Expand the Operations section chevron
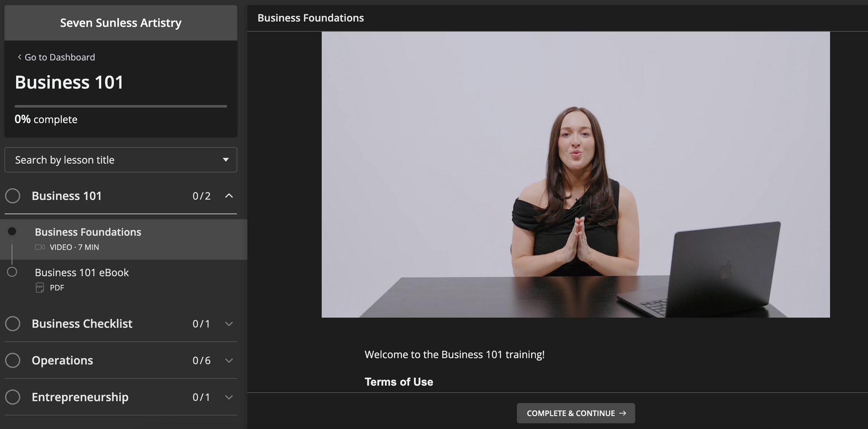This screenshot has width=868, height=429. (229, 360)
